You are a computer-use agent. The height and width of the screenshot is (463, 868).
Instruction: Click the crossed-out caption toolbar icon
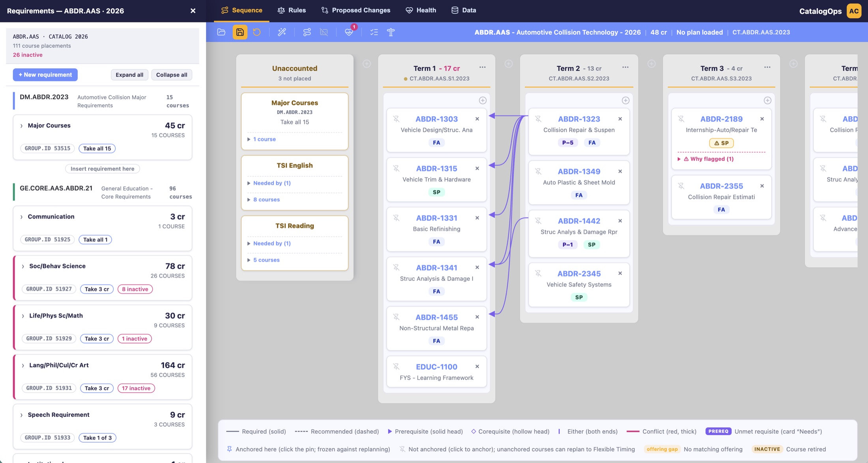(x=324, y=32)
